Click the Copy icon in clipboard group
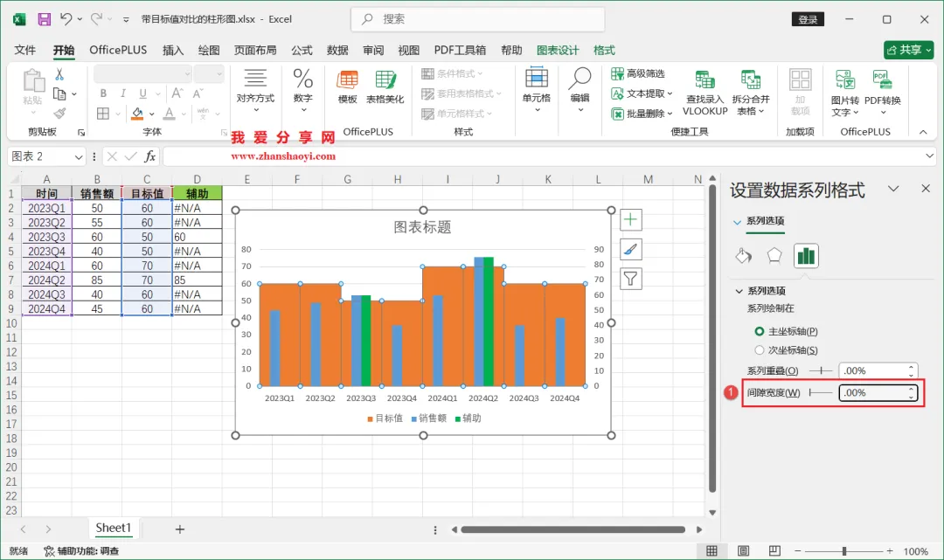944x560 pixels. pyautogui.click(x=59, y=93)
